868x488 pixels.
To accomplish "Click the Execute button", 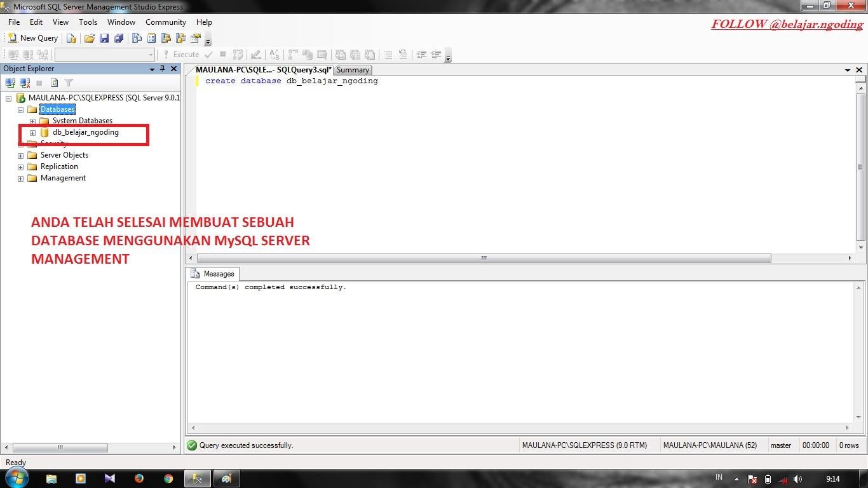I will (x=180, y=55).
